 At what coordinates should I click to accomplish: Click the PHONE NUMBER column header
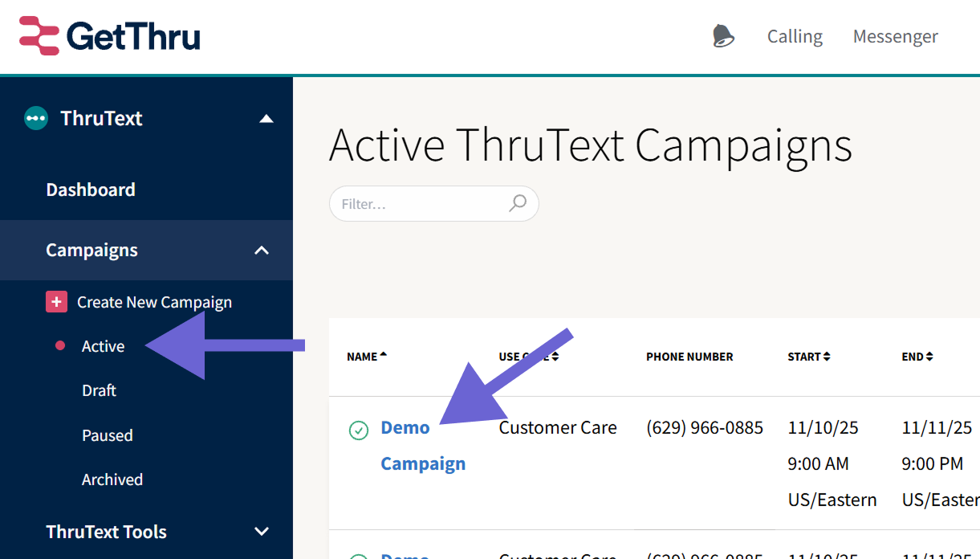pos(689,357)
